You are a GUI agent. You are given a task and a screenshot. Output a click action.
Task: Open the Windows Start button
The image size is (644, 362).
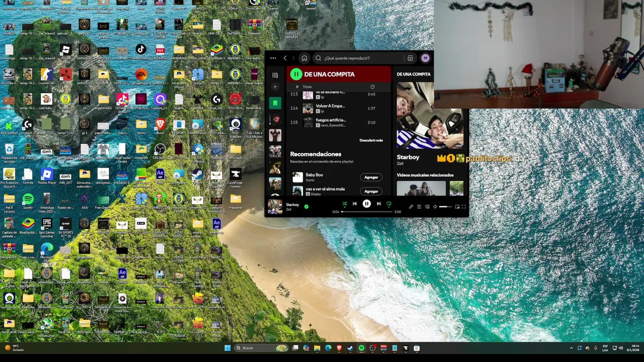[227, 348]
